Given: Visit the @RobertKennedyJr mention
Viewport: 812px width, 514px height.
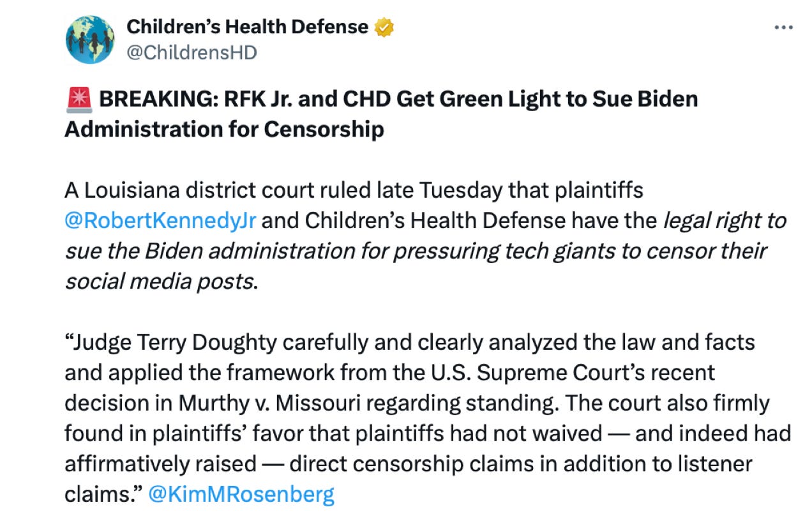Looking at the screenshot, I should point(160,220).
